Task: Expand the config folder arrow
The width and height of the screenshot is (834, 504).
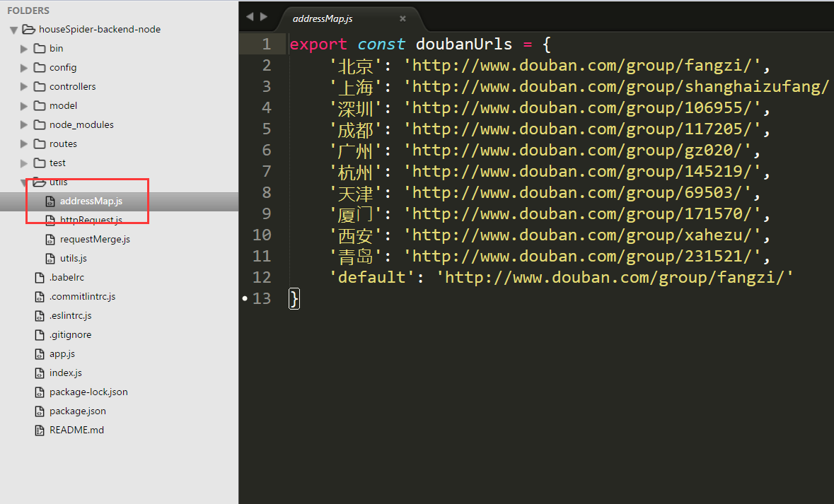Action: click(x=24, y=68)
